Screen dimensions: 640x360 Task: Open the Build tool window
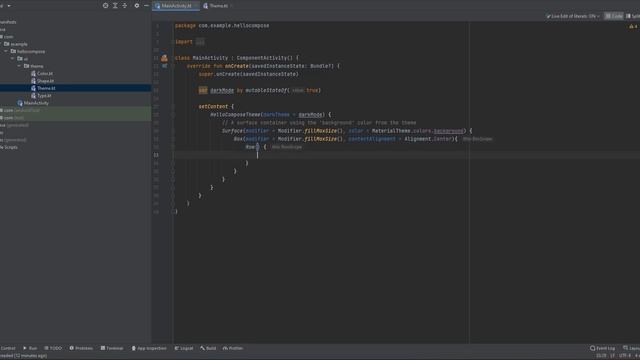(x=208, y=348)
